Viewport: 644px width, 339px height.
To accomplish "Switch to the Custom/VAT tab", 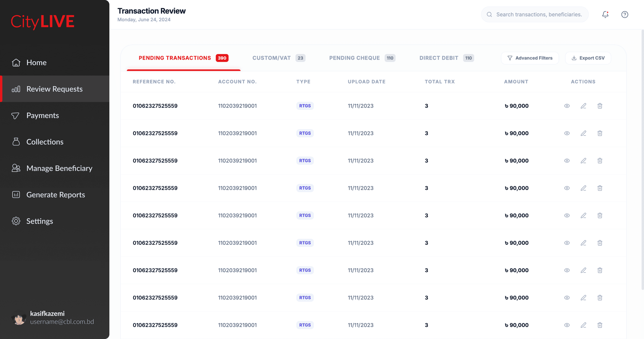I will [x=279, y=58].
